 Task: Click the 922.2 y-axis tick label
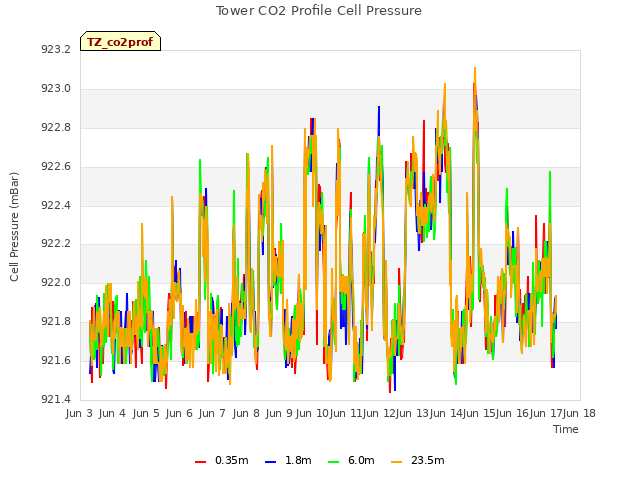point(56,244)
